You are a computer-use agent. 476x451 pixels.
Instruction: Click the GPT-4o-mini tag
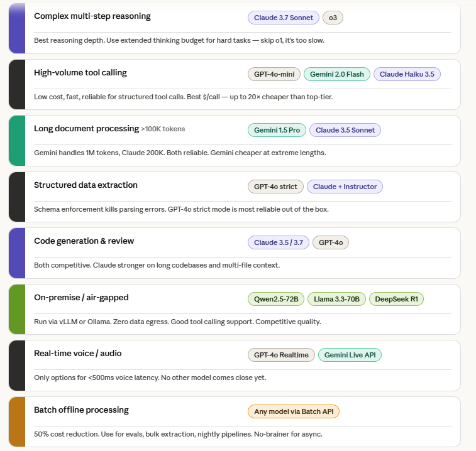tap(274, 74)
